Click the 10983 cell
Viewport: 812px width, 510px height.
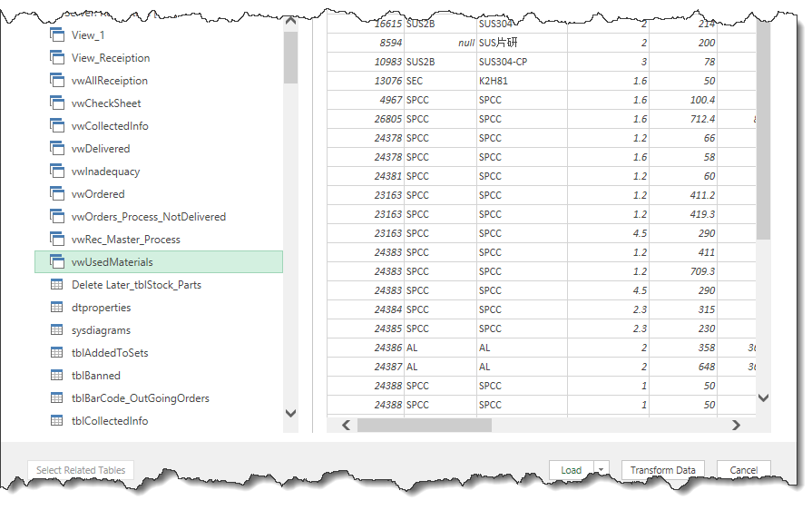click(366, 62)
